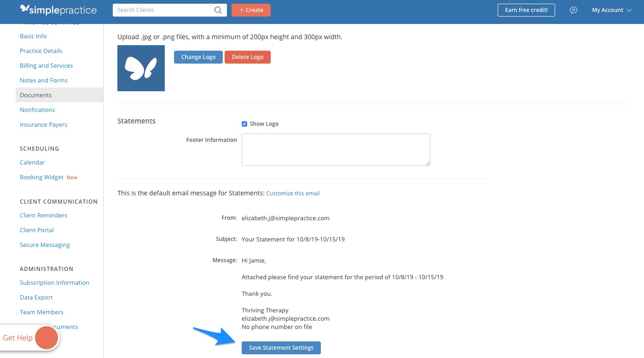Select Notifications in the sidebar

(x=37, y=110)
